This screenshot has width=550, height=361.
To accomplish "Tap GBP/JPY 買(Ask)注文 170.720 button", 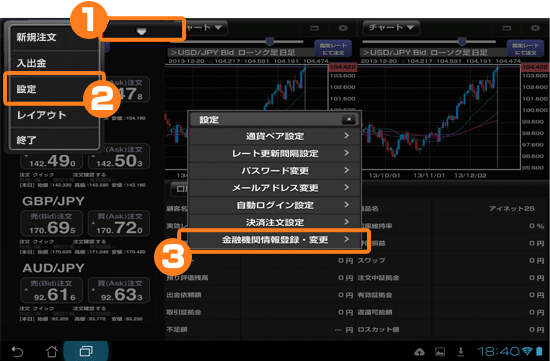I will [x=119, y=223].
